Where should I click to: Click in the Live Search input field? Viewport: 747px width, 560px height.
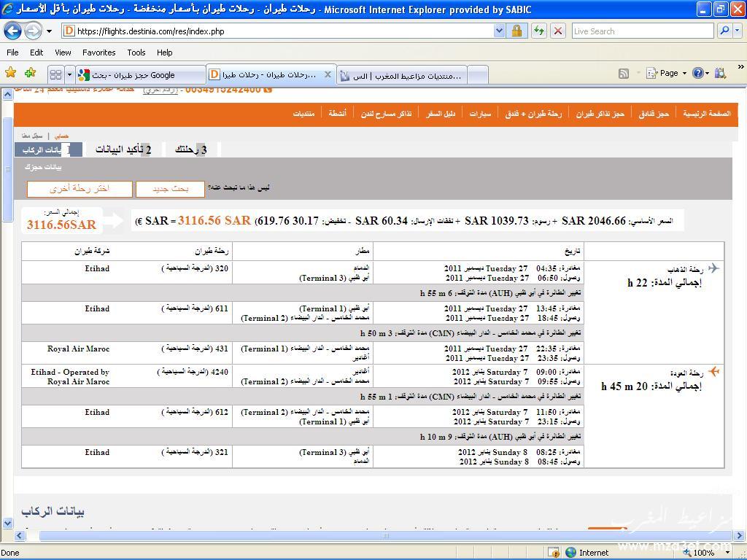tap(642, 31)
